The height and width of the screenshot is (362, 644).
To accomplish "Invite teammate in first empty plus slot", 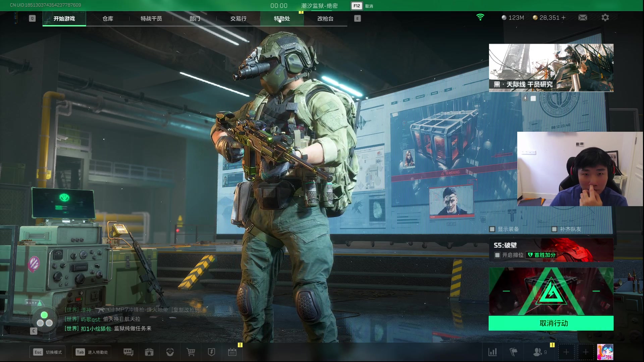I will coord(566,352).
